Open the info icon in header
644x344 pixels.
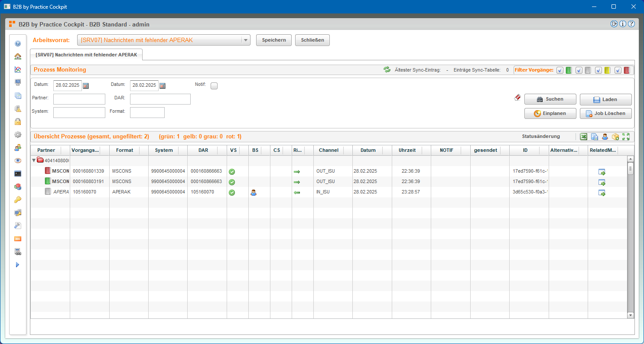623,24
